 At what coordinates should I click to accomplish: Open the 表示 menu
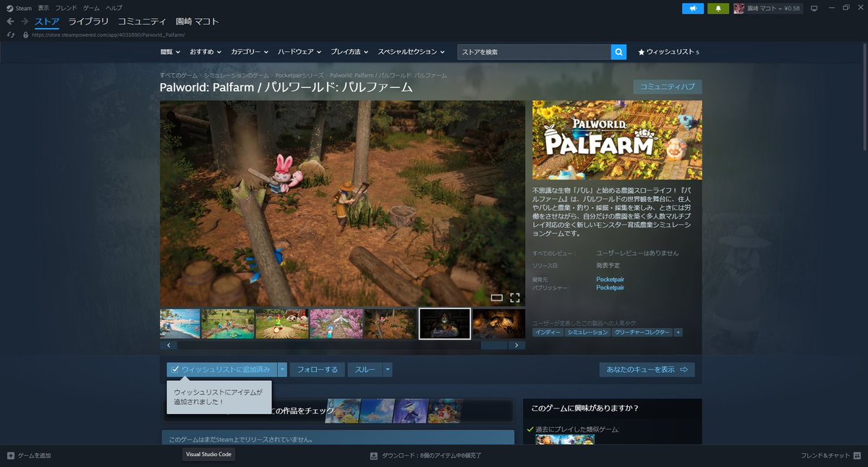coord(43,8)
